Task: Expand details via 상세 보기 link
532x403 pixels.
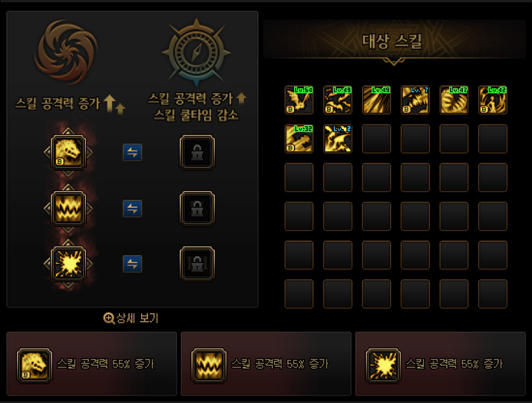Action: pyautogui.click(x=131, y=319)
